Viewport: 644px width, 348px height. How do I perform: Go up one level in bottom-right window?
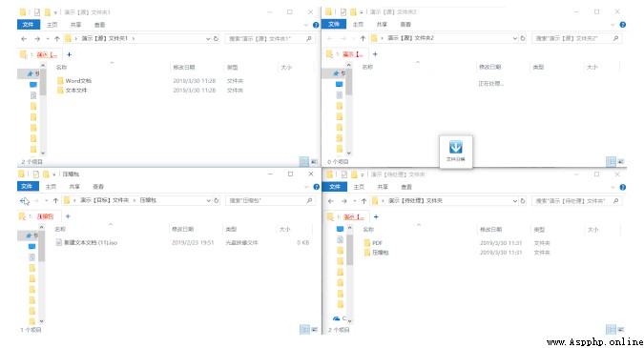[x=364, y=200]
